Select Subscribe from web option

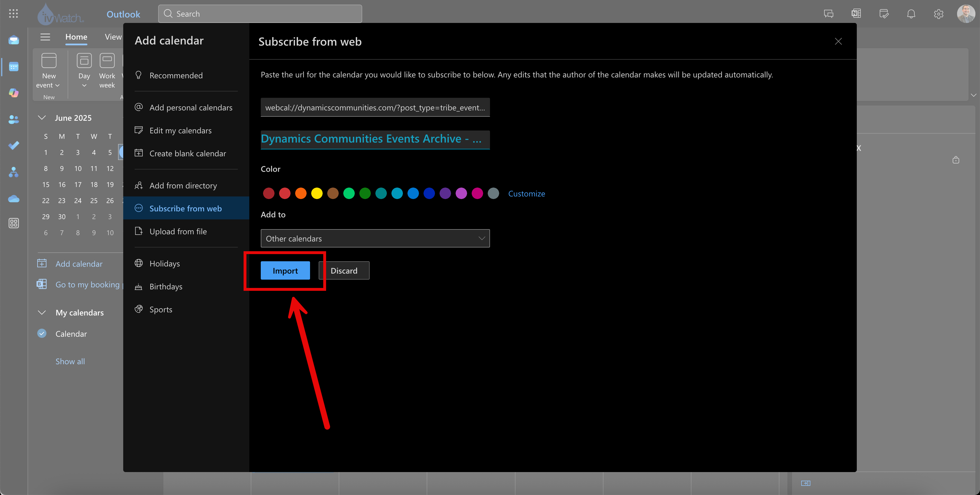186,208
